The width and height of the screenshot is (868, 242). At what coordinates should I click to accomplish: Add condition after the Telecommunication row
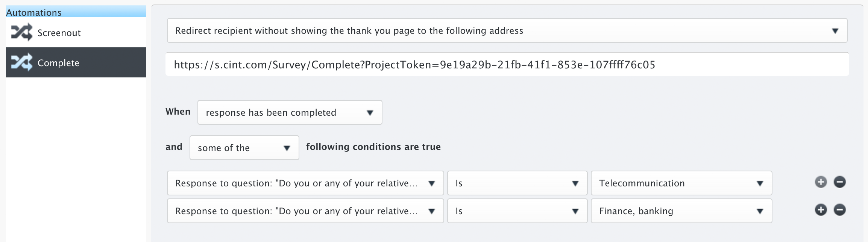coord(821,182)
